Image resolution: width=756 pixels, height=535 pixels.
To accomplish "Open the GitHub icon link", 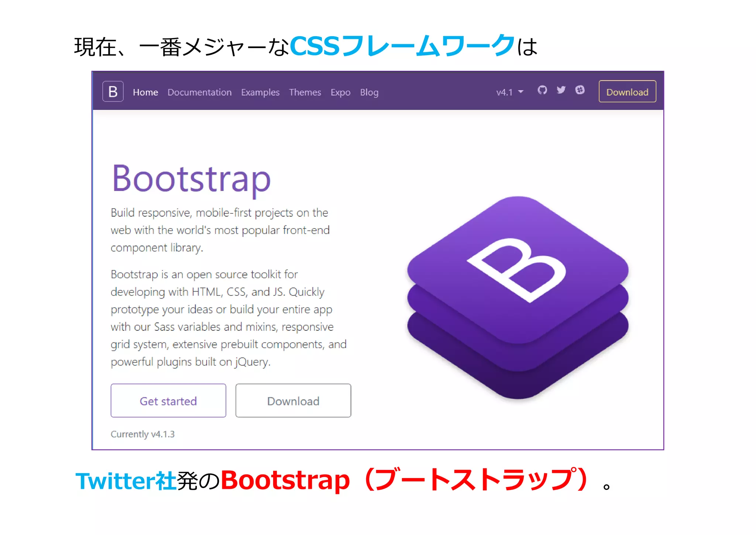I will click(542, 90).
